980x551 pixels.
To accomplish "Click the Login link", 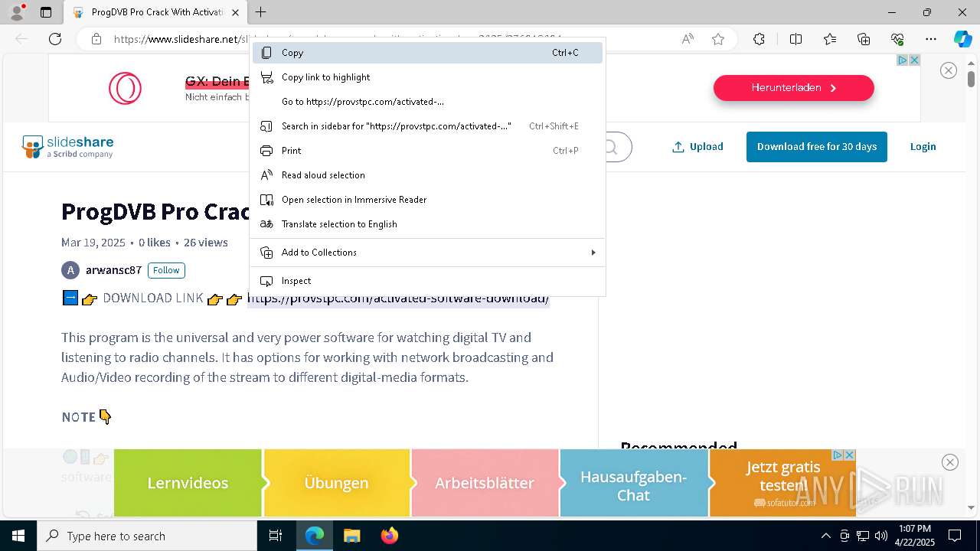I will (923, 147).
